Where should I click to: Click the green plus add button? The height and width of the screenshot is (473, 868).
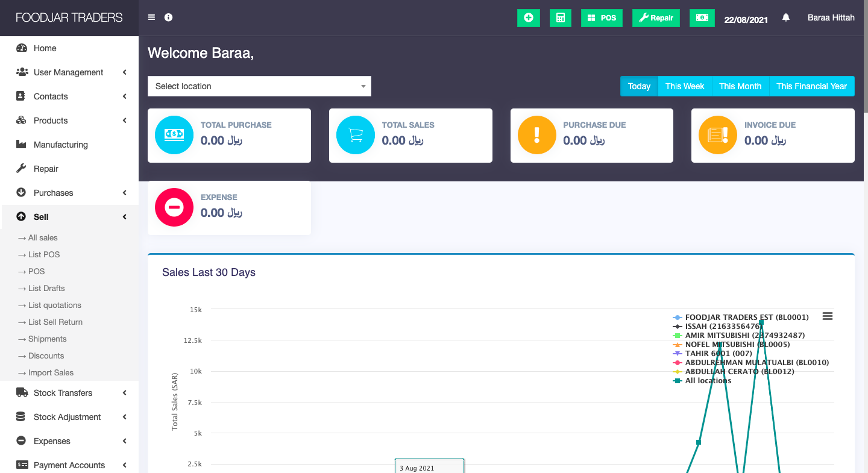click(529, 18)
